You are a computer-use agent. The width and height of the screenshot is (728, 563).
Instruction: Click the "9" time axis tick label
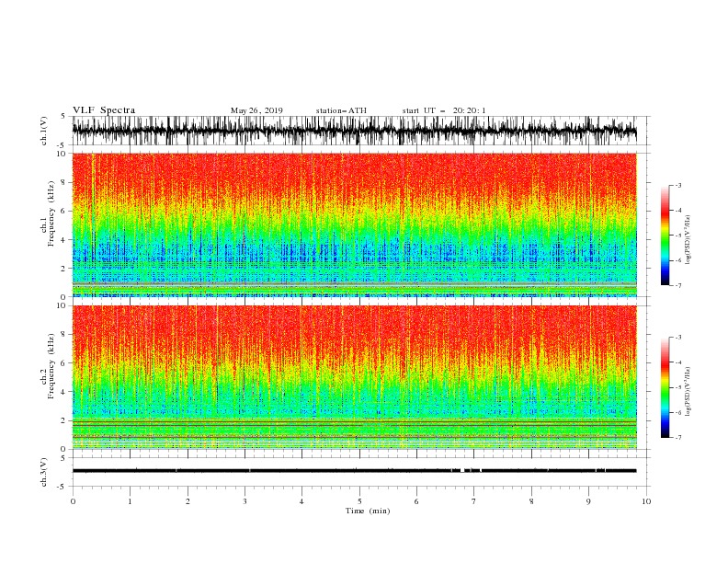pyautogui.click(x=588, y=501)
